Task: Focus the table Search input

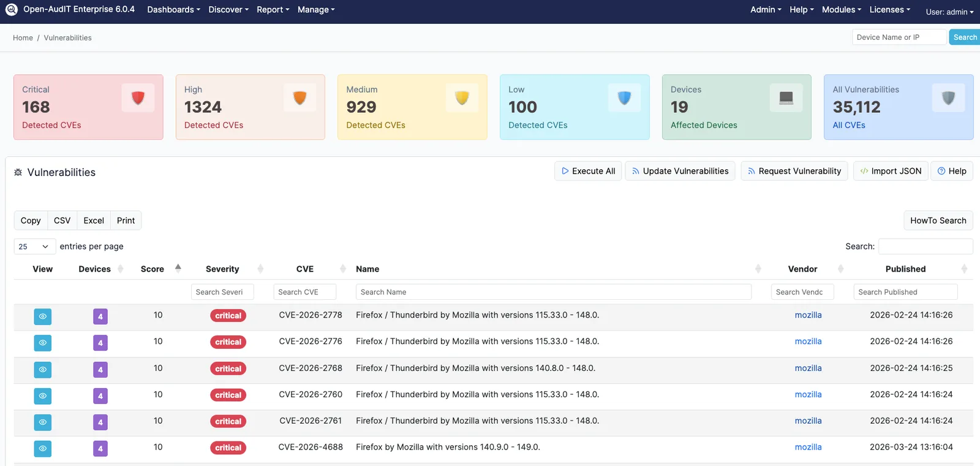Action: point(925,246)
